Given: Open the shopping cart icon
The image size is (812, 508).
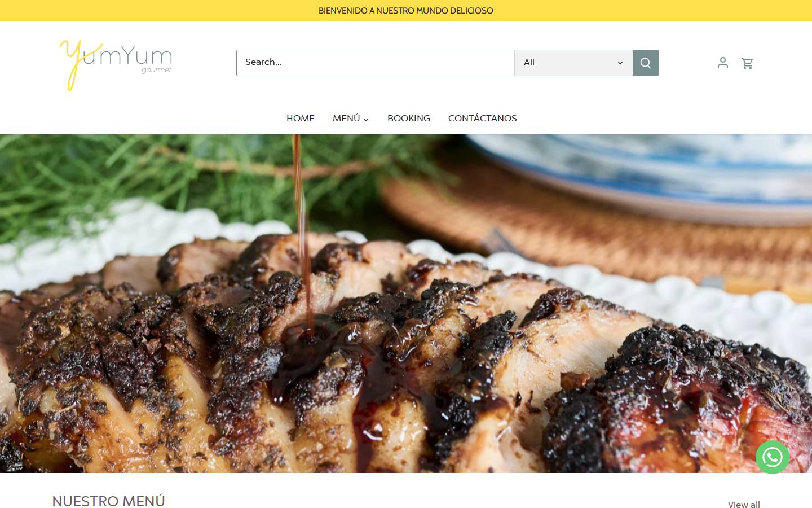Looking at the screenshot, I should coord(748,63).
